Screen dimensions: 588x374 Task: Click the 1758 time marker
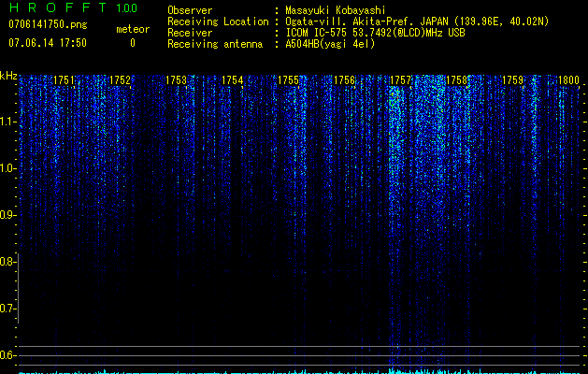(x=457, y=80)
